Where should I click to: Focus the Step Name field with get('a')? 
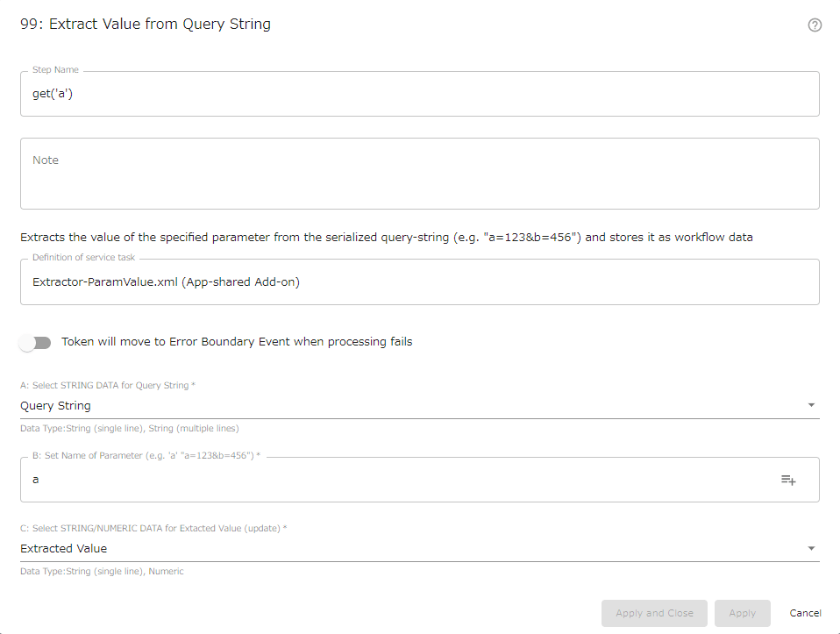click(x=419, y=94)
